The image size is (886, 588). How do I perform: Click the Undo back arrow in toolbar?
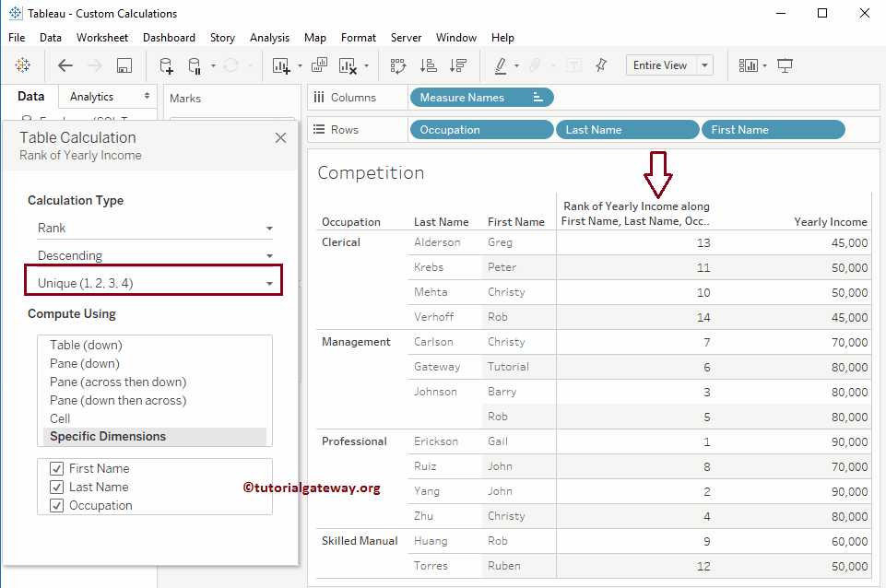point(65,65)
